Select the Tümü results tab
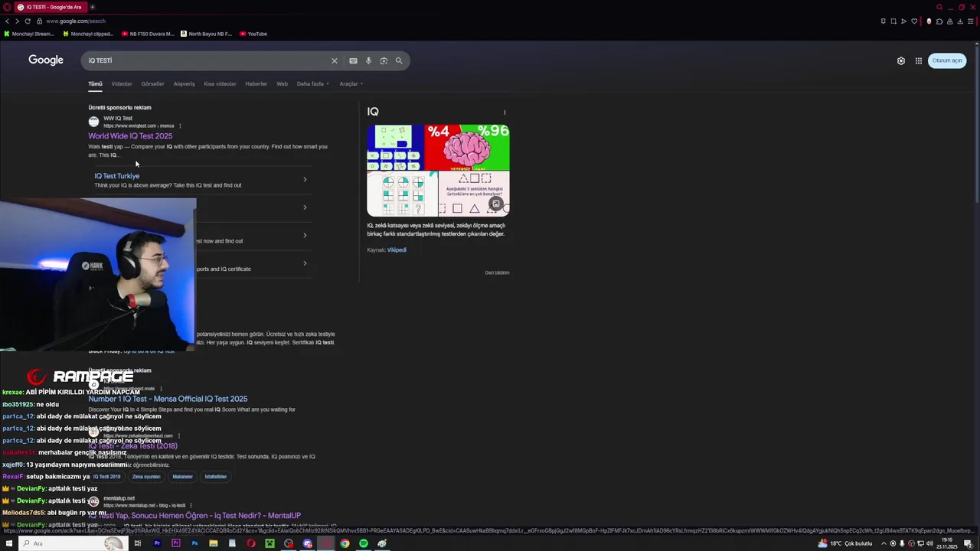Viewport: 980px width, 551px height. [95, 83]
